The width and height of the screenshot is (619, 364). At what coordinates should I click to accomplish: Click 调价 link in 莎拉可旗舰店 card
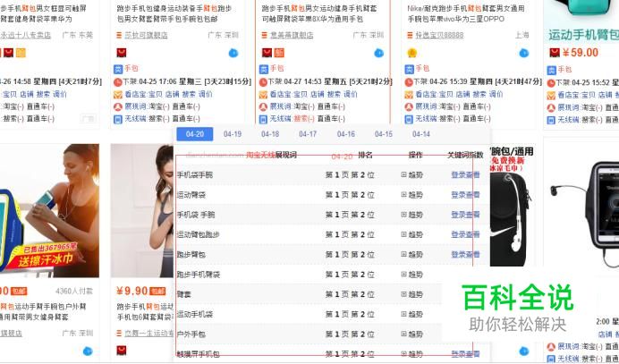pos(205,95)
